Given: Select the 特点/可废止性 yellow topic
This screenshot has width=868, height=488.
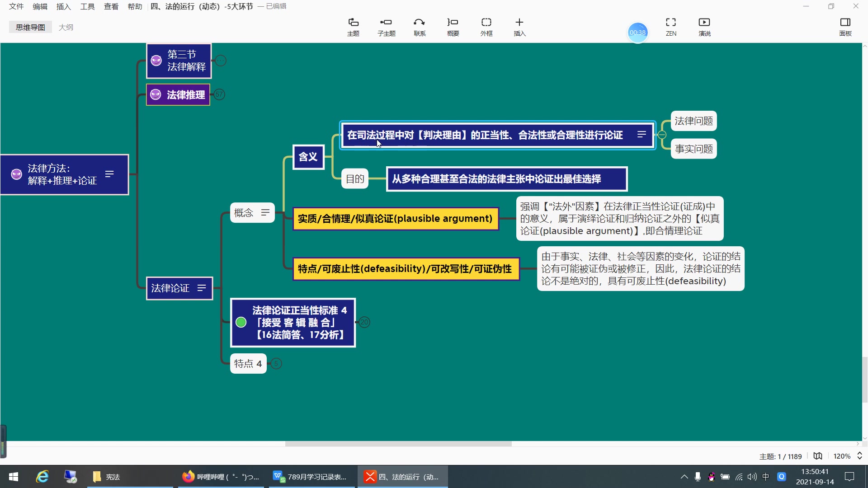Looking at the screenshot, I should pos(406,269).
